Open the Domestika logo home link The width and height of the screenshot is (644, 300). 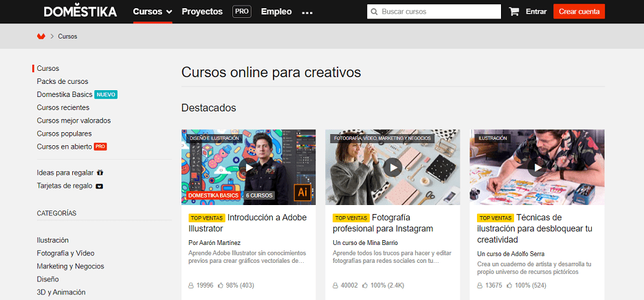coord(80,12)
